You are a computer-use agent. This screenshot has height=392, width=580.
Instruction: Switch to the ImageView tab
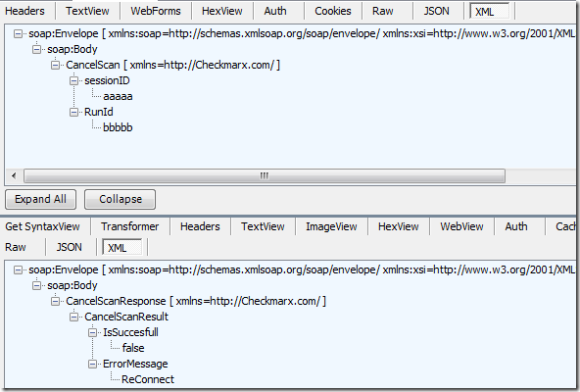331,226
